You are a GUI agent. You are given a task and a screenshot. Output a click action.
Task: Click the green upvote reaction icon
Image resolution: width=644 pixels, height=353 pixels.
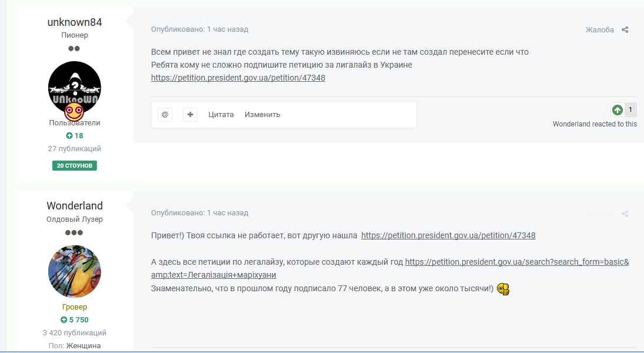tap(618, 109)
